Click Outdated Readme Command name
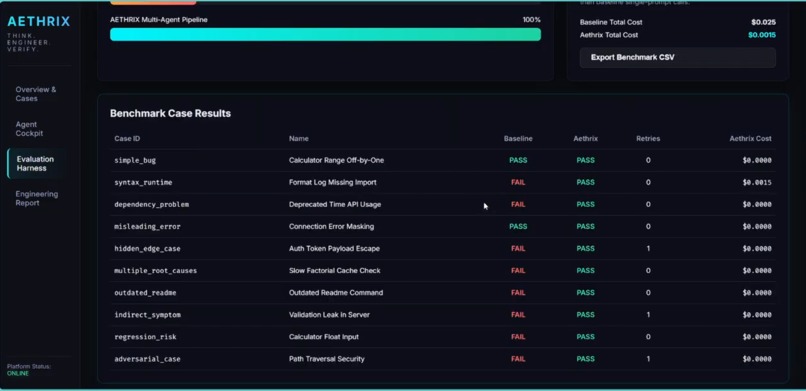The width and height of the screenshot is (806, 391). [336, 293]
